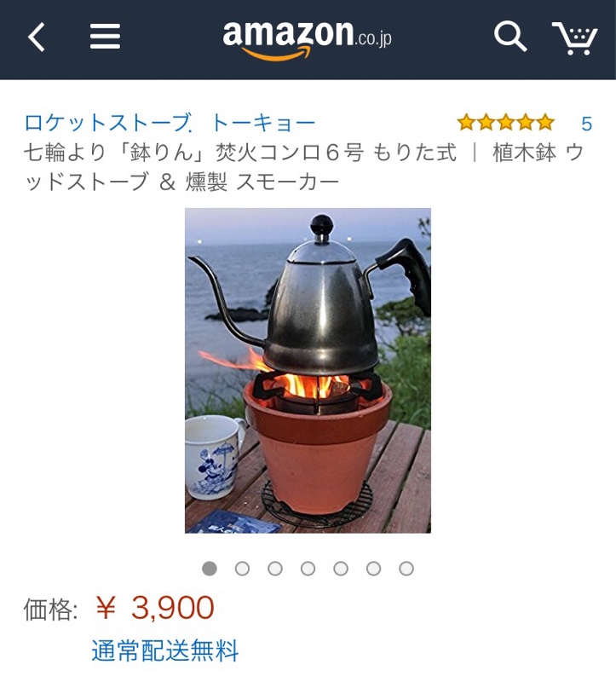616x682 pixels.
Task: Tap the ¥ 3,900 price
Action: 155,608
